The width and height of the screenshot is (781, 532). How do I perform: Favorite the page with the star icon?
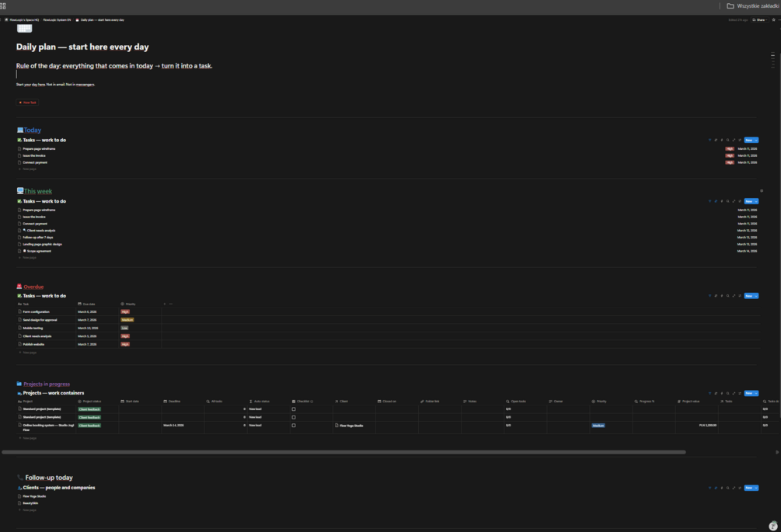click(773, 20)
